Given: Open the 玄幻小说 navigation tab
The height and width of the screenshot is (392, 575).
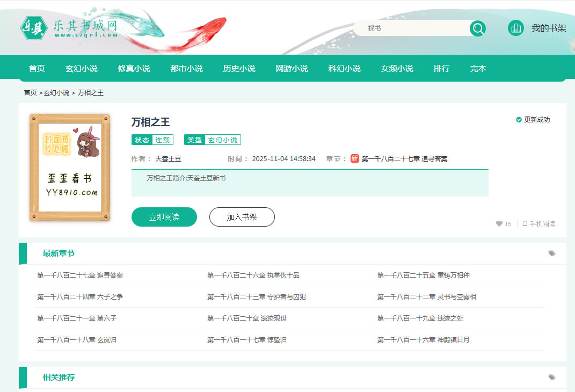Looking at the screenshot, I should point(81,69).
